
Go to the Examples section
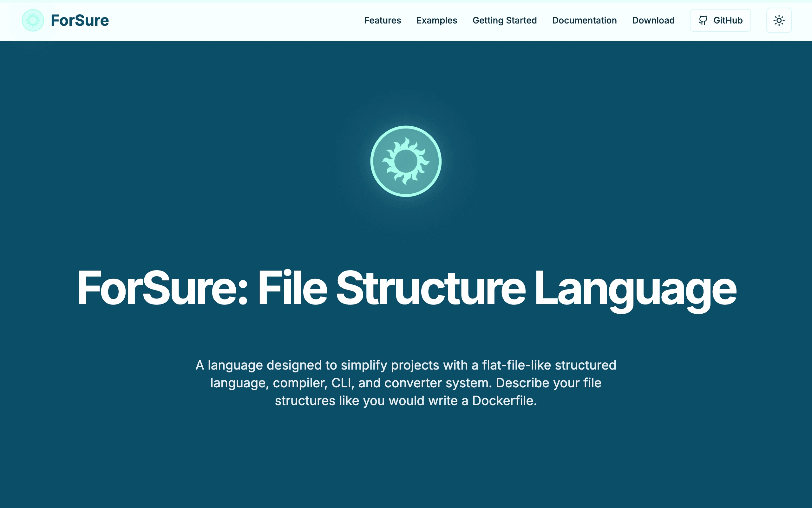tap(436, 21)
